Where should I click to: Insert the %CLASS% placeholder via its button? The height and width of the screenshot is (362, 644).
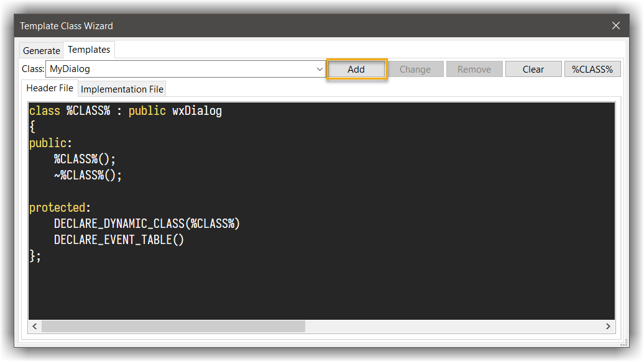(592, 70)
